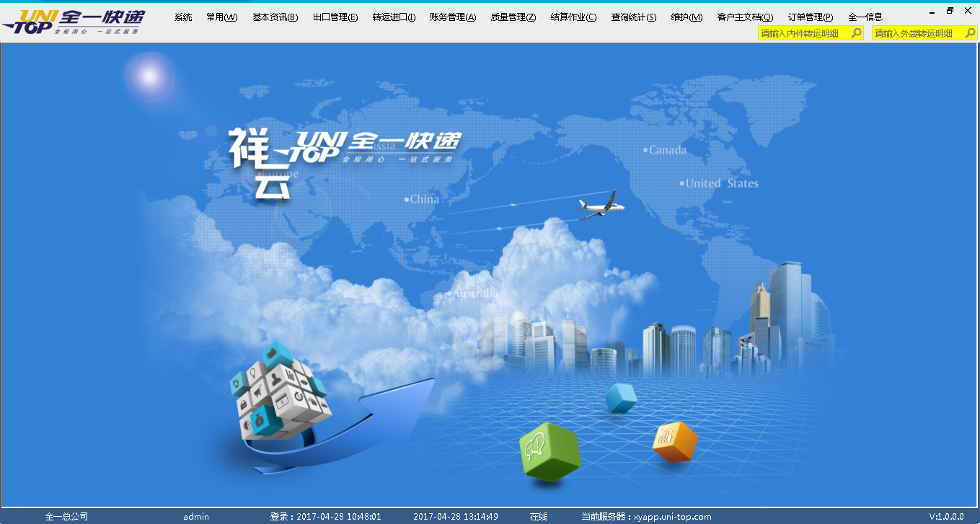Click the magnifier icon for 外袋转运明细 search
The width and height of the screenshot is (980, 524).
(971, 33)
